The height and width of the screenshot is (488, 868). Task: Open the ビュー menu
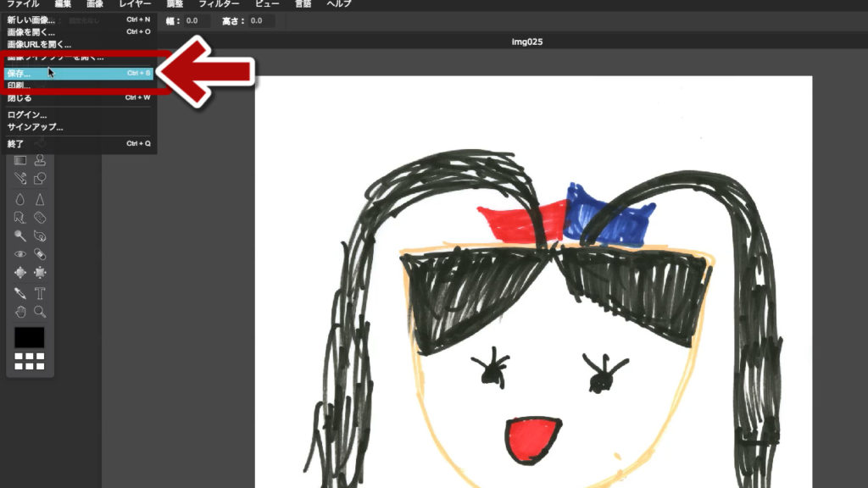click(267, 4)
